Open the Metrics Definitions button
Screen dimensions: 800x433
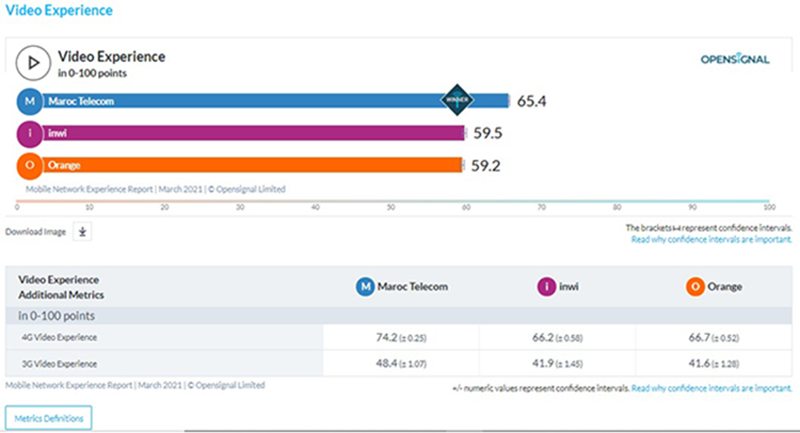point(50,416)
